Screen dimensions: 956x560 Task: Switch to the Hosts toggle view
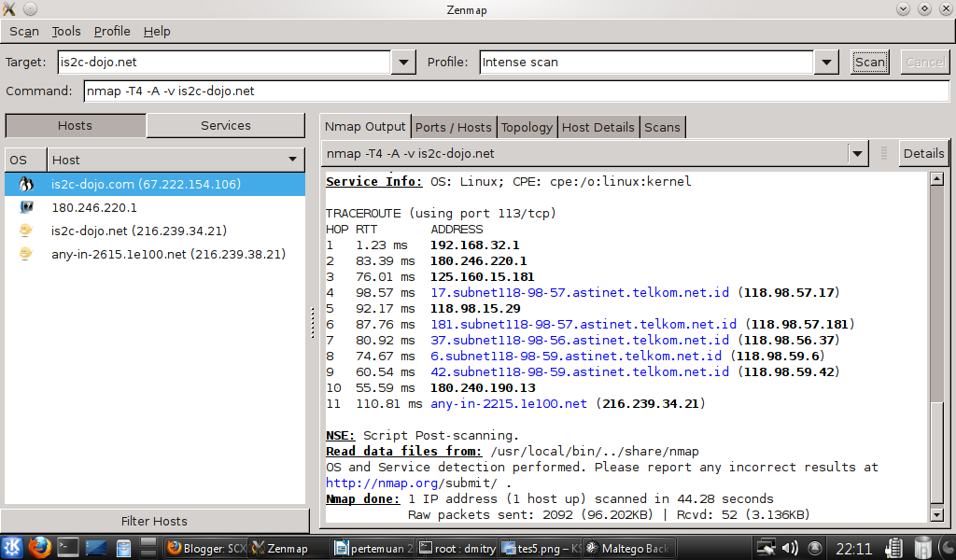75,125
